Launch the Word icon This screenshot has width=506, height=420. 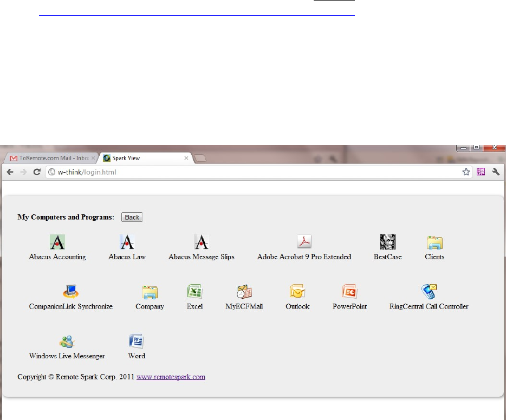tap(137, 341)
